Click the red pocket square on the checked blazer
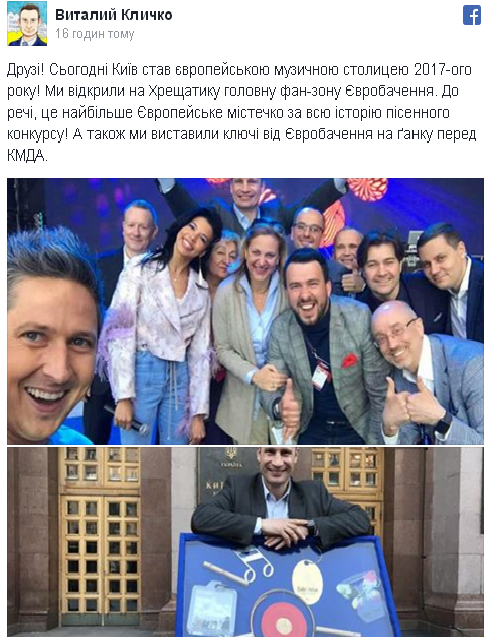495x637 pixels. pyautogui.click(x=350, y=360)
